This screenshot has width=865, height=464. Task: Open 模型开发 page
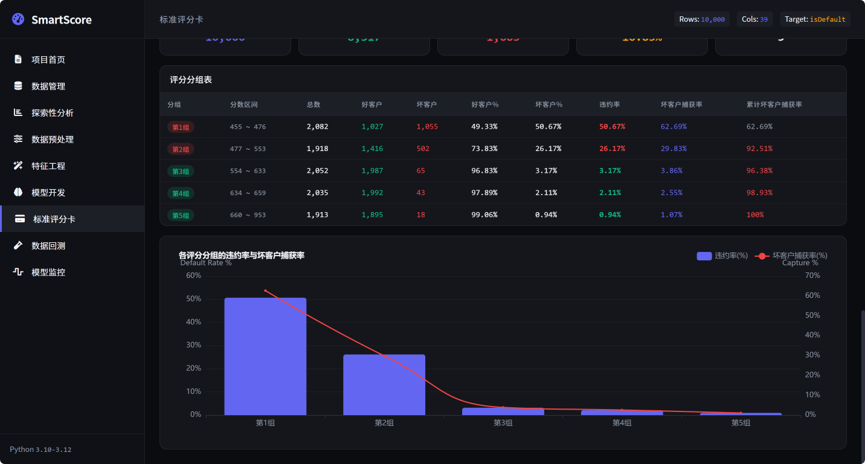click(x=72, y=192)
